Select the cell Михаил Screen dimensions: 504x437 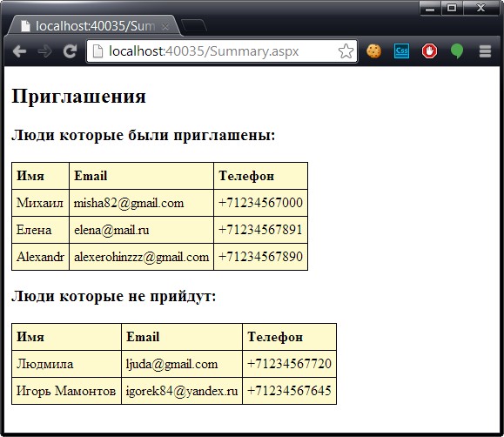pos(41,203)
